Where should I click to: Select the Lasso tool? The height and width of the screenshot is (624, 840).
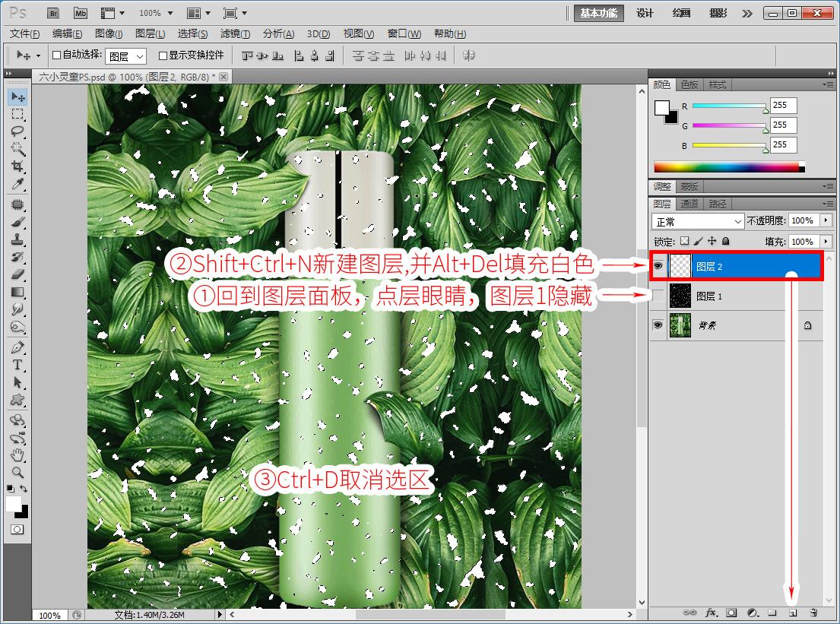pyautogui.click(x=17, y=131)
